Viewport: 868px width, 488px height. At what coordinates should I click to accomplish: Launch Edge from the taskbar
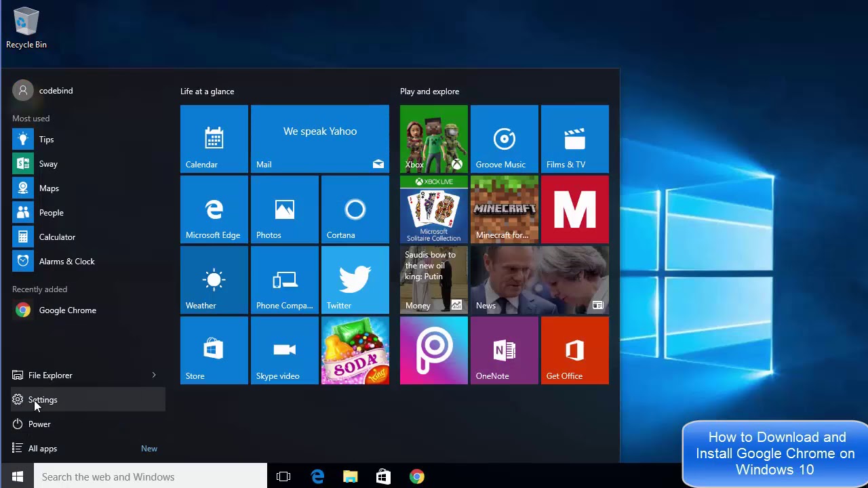317,476
